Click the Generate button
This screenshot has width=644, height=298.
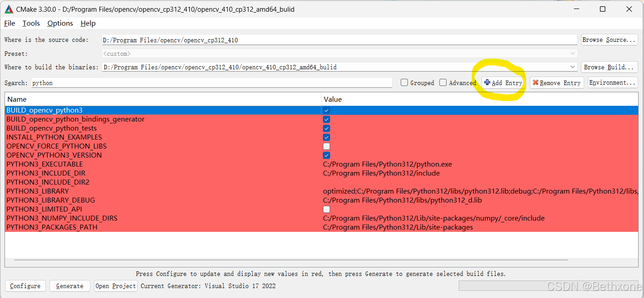pyautogui.click(x=70, y=286)
